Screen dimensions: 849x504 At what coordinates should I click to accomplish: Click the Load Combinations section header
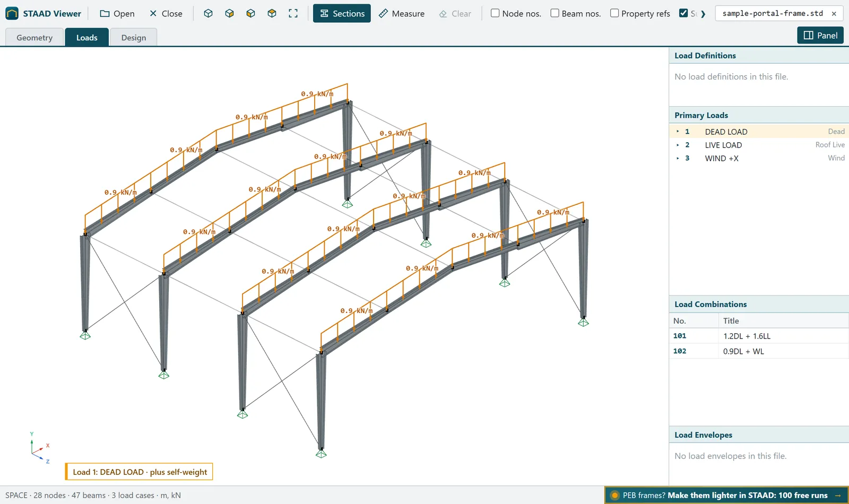tap(759, 304)
